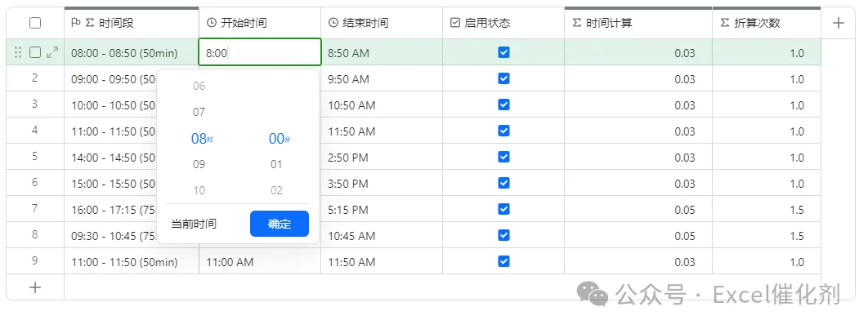Viewport: 868px width, 329px height.
Task: Select the 08:00 - 08:50 (50min) cell
Action: (x=132, y=52)
